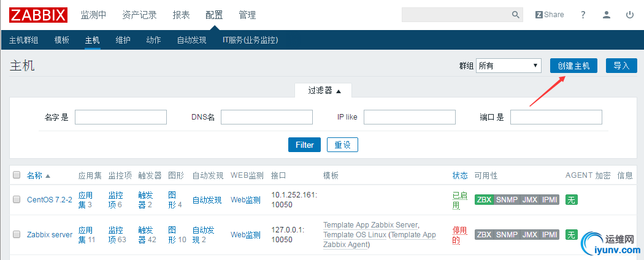
Task: Open Template OS Linux link
Action: [355, 235]
